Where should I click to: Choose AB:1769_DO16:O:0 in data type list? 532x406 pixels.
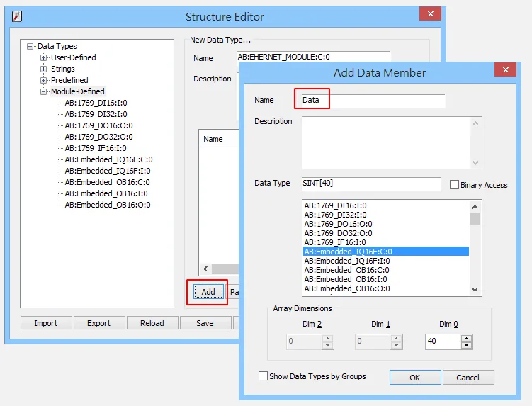tap(386, 224)
